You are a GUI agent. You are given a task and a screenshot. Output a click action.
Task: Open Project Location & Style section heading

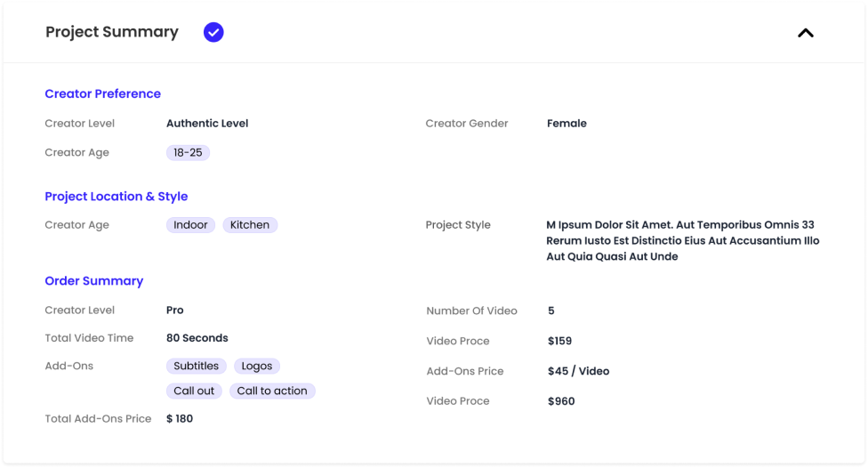coord(117,196)
